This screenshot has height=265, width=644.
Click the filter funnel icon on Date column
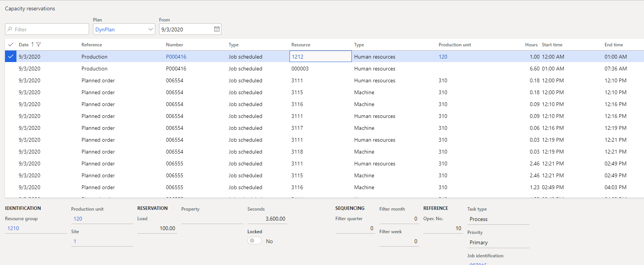coord(38,45)
